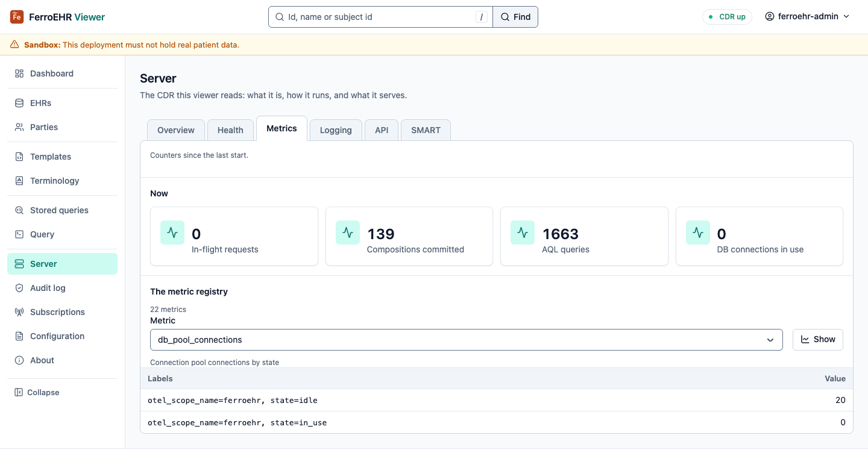868x456 pixels.
Task: Click the Query terminal icon
Action: [19, 234]
